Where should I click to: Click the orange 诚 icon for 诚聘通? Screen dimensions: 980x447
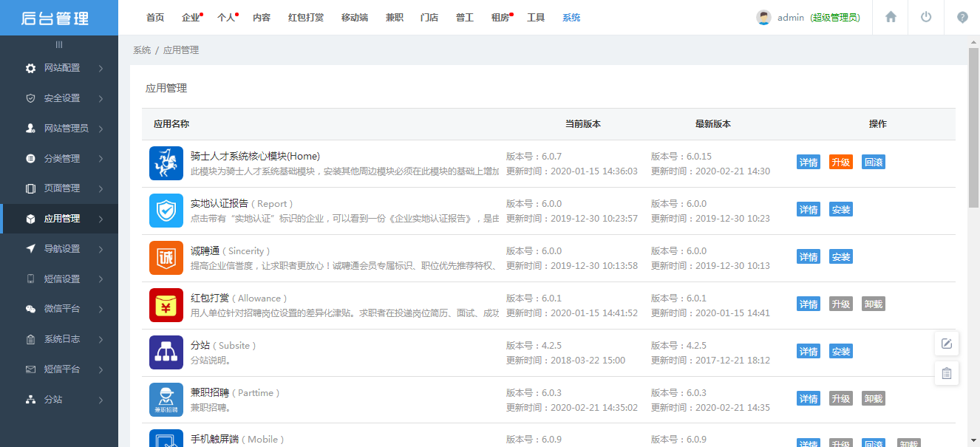tap(166, 258)
